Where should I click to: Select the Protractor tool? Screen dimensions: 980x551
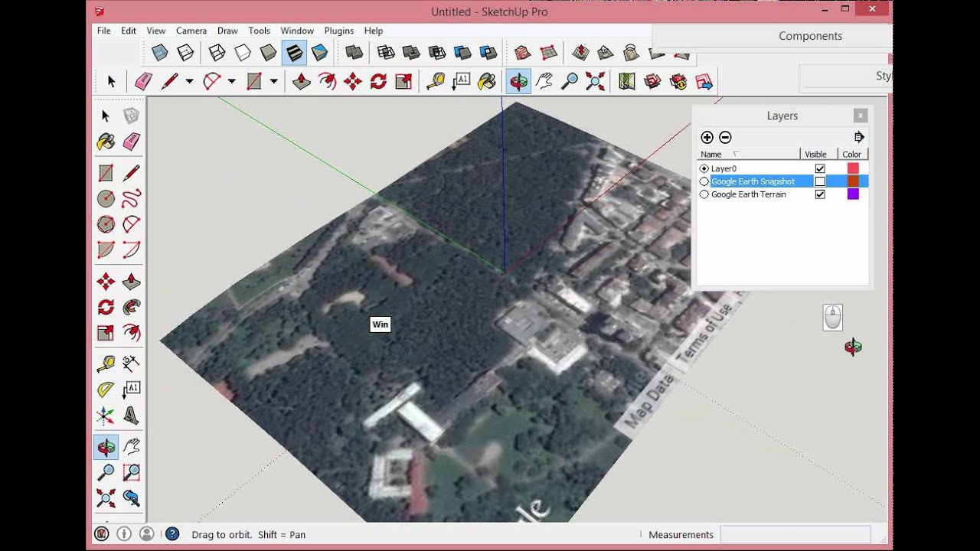[x=106, y=390]
